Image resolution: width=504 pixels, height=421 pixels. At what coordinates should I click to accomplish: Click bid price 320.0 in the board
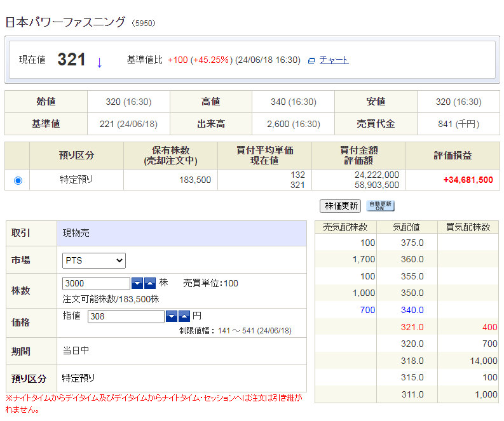pyautogui.click(x=412, y=344)
